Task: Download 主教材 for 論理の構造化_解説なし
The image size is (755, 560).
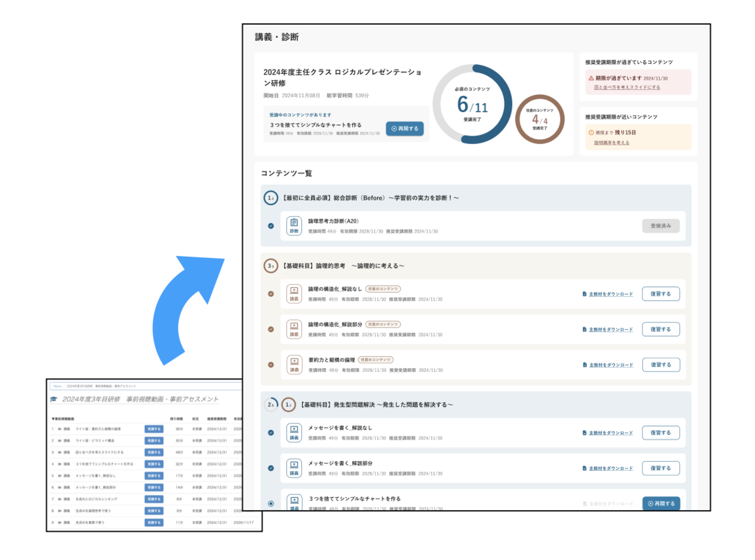Action: pos(611,294)
